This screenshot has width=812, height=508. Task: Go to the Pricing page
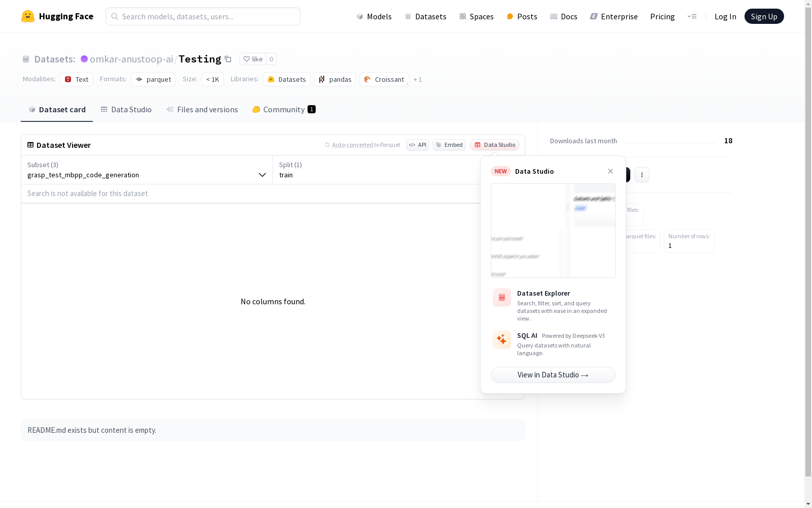coord(662,16)
